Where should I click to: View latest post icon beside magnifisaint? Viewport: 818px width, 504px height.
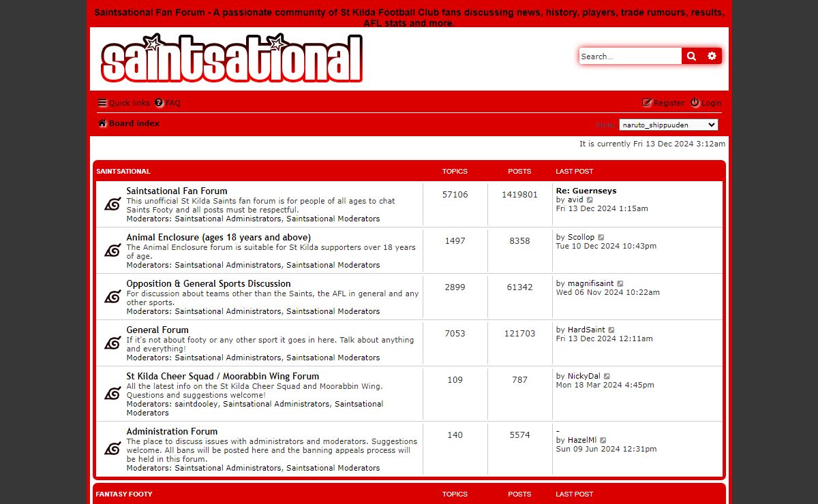coord(620,284)
